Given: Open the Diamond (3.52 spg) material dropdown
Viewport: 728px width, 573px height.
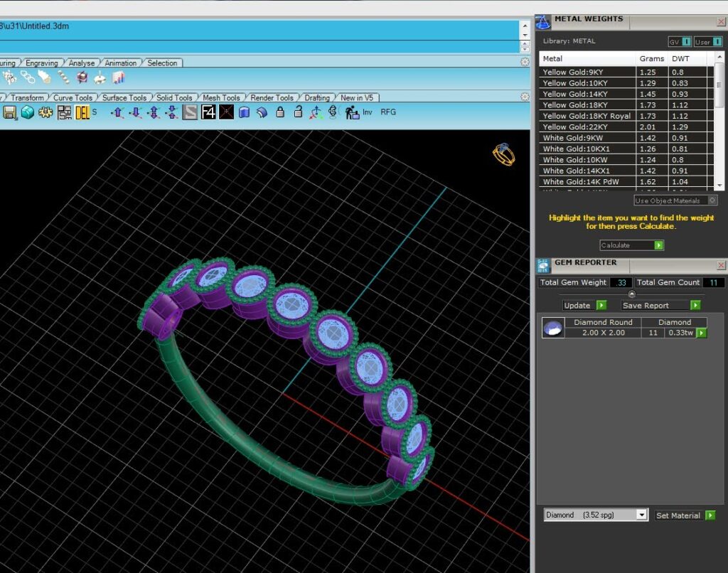Looking at the screenshot, I should pyautogui.click(x=596, y=515).
